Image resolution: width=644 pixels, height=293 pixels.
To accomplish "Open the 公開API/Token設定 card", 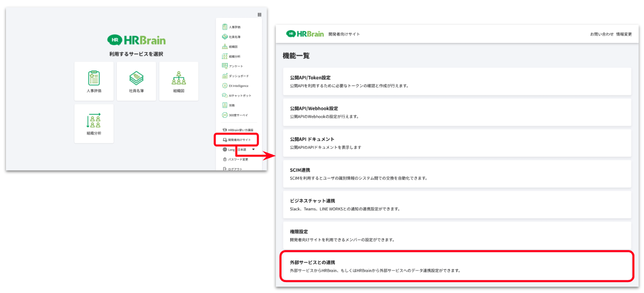I will pyautogui.click(x=457, y=81).
